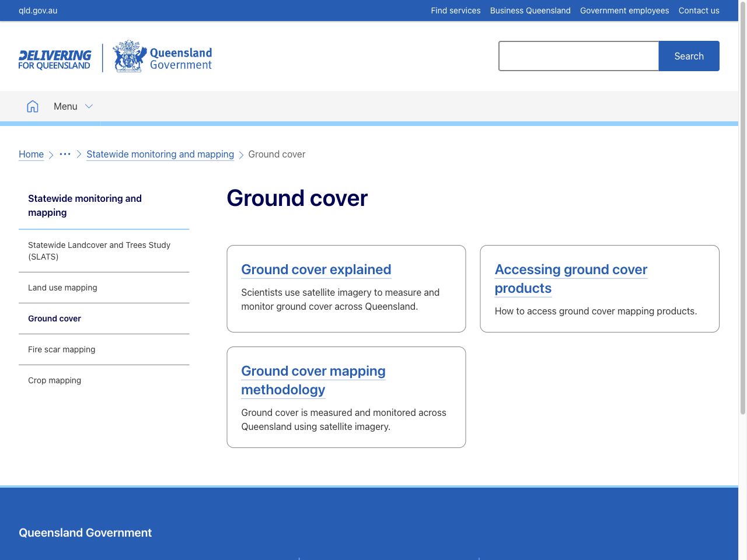Click the Queensland Government coat of arms logo
The width and height of the screenshot is (747, 560).
[x=130, y=56]
